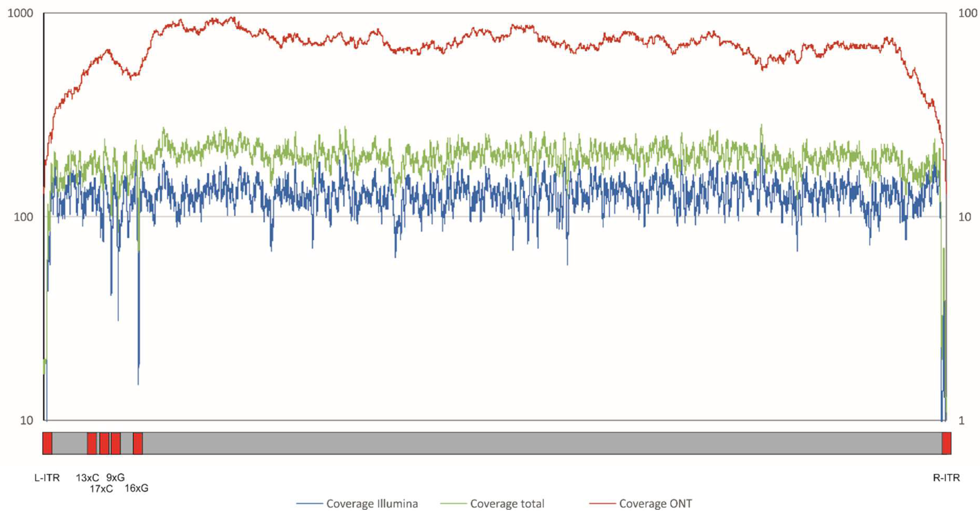The width and height of the screenshot is (980, 515).
Task: Click the 9xG red region marker
Action: click(x=116, y=443)
